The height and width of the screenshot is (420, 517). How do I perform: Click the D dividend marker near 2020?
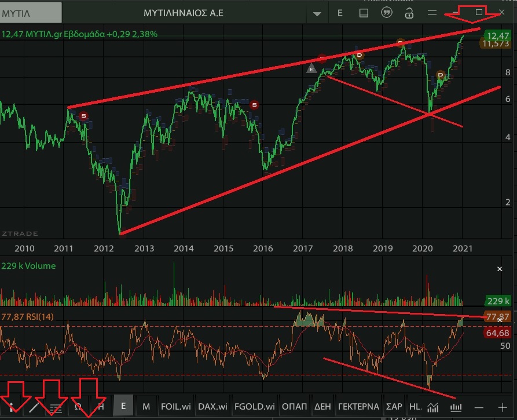pyautogui.click(x=440, y=75)
